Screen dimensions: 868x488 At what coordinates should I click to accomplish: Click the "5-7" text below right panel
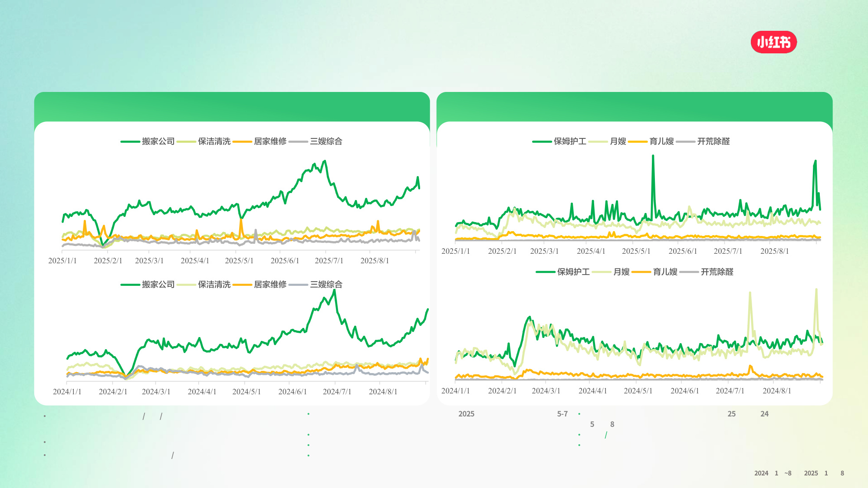[562, 414]
